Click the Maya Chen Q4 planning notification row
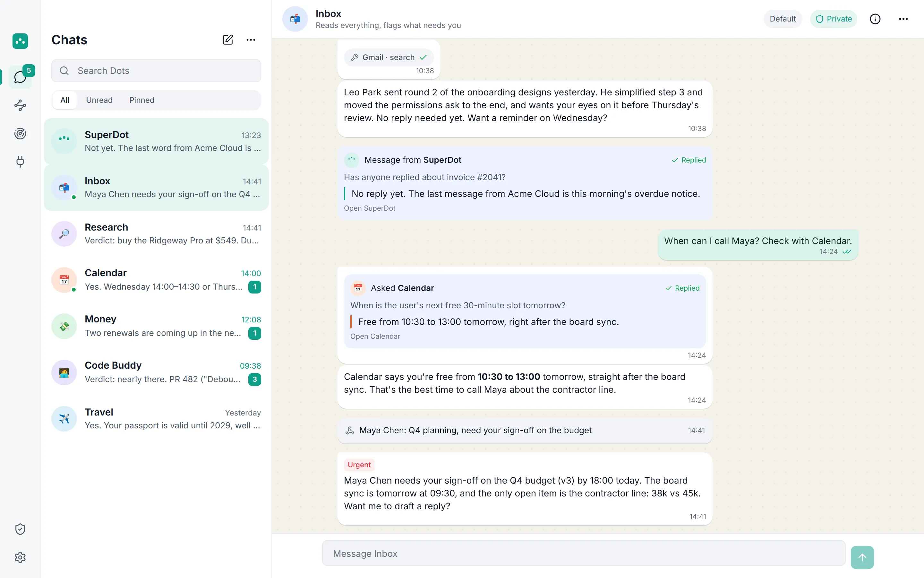 [525, 430]
